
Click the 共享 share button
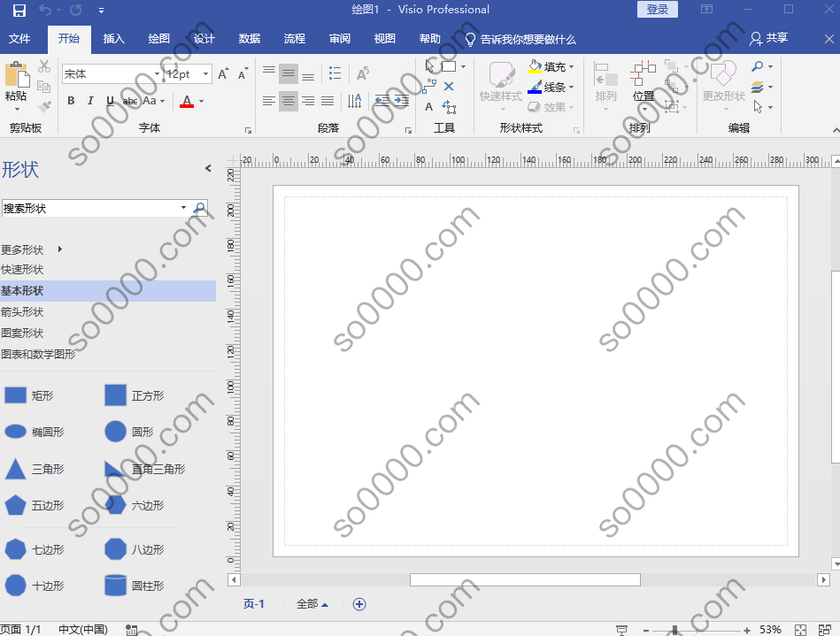coord(769,38)
